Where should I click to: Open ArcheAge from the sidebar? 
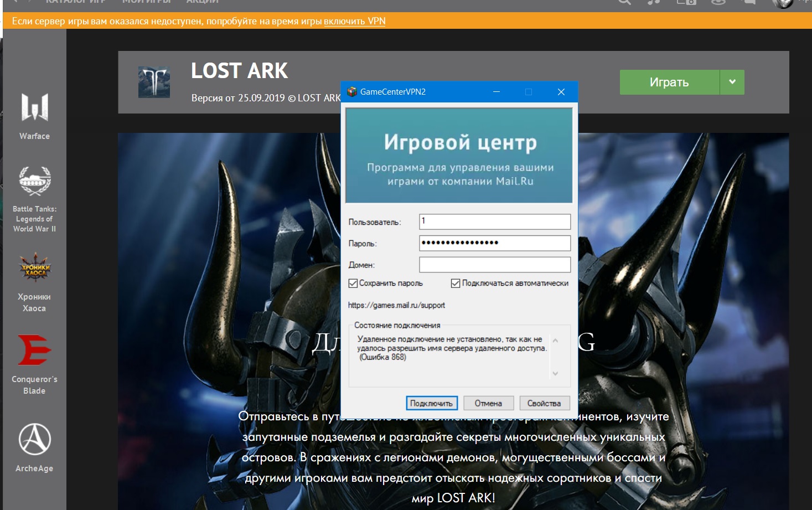point(34,447)
